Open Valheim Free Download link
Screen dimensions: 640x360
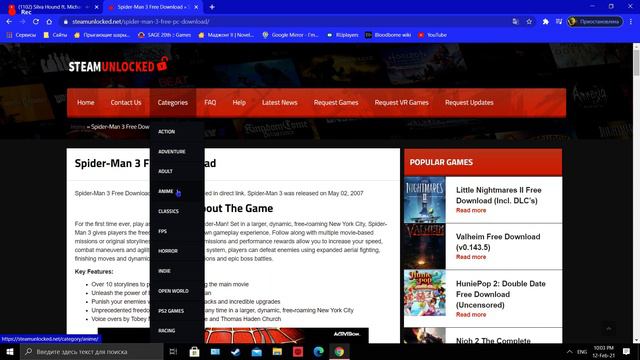click(x=498, y=242)
